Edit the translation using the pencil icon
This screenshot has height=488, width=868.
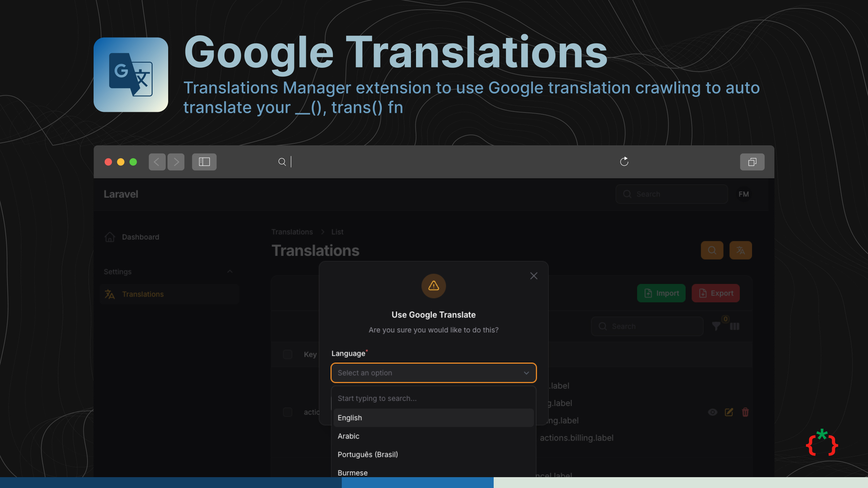[x=729, y=412]
